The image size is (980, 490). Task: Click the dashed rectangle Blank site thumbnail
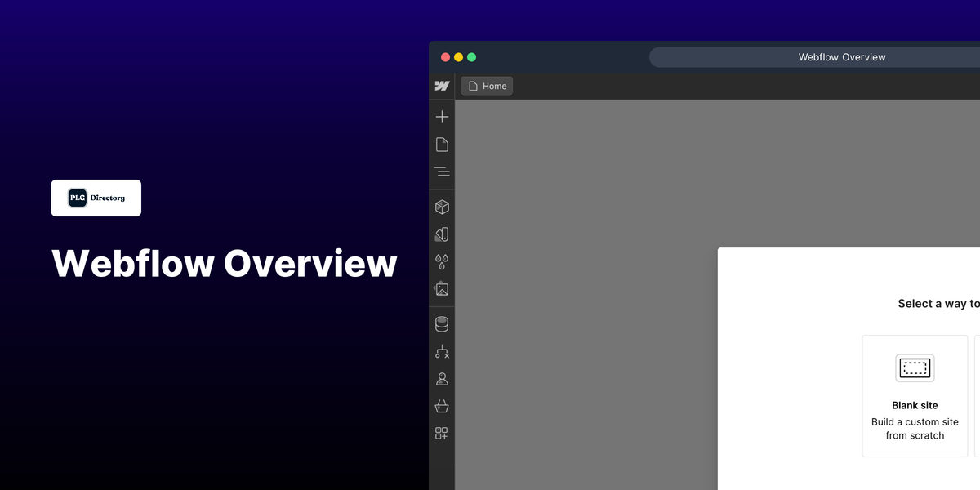(915, 367)
